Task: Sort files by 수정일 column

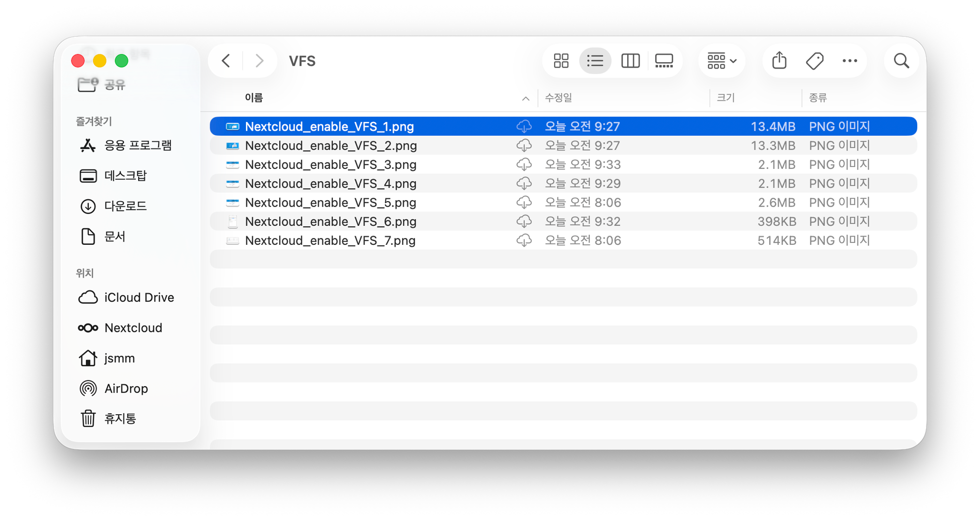Action: pos(559,98)
